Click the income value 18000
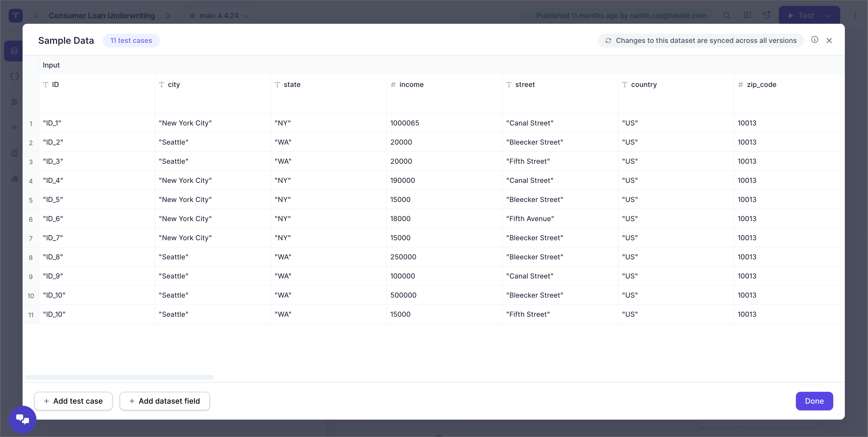The width and height of the screenshot is (868, 437). pos(444,219)
